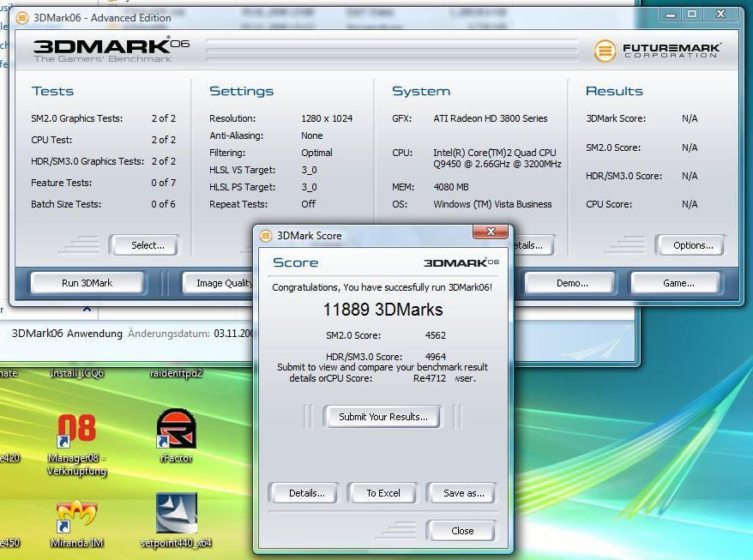Launch Miranda IM desktop shortcut
The image size is (753, 560).
[77, 516]
